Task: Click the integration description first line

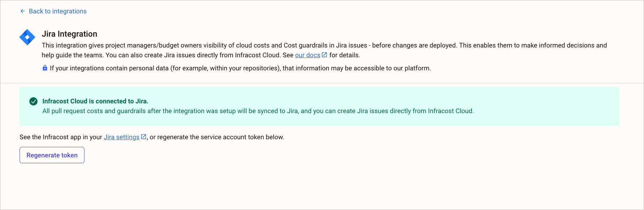Action: click(324, 45)
